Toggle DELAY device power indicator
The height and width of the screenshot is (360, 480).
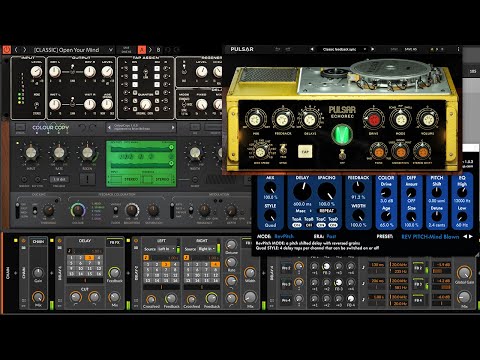(x=60, y=240)
